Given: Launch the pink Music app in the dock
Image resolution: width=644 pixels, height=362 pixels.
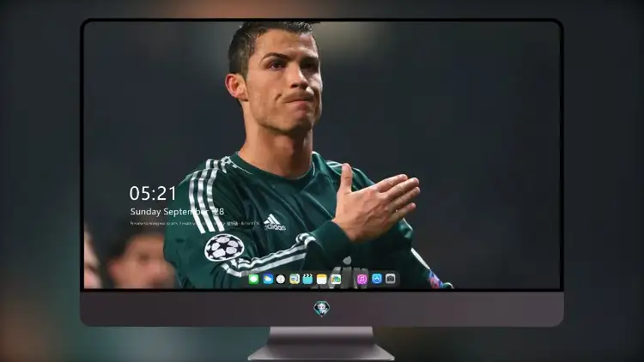Looking at the screenshot, I should pos(361,280).
